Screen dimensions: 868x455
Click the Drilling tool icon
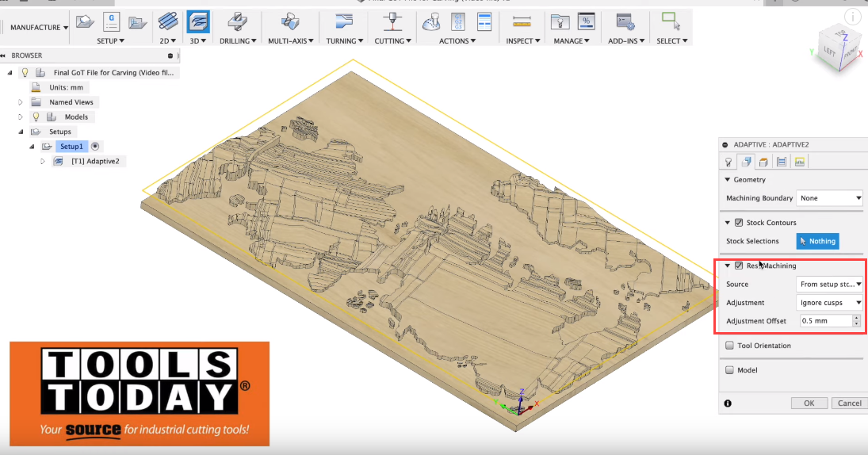tap(238, 22)
